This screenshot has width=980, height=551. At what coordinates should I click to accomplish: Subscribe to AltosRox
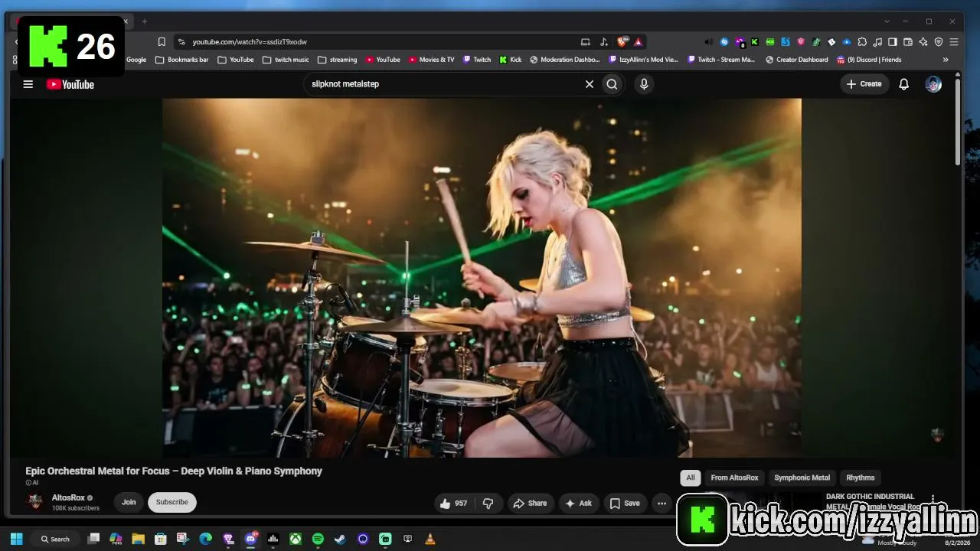(172, 502)
